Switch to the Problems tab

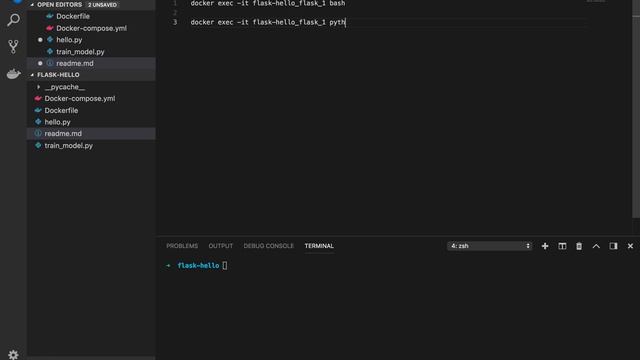click(x=182, y=246)
